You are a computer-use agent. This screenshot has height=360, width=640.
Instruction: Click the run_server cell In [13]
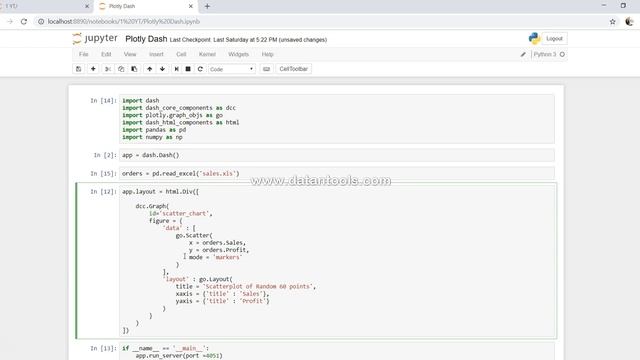tap(337, 352)
